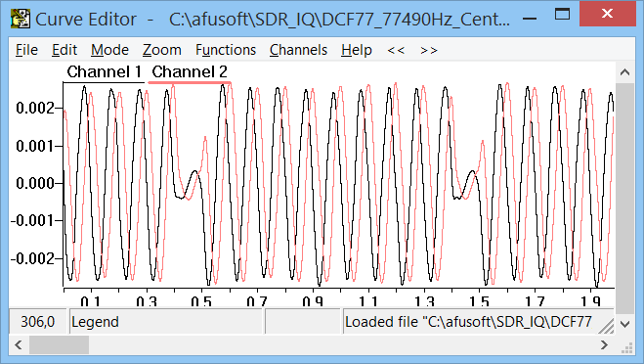Click the vertical scrollbar up arrow
The height and width of the screenshot is (364, 644).
click(x=624, y=72)
